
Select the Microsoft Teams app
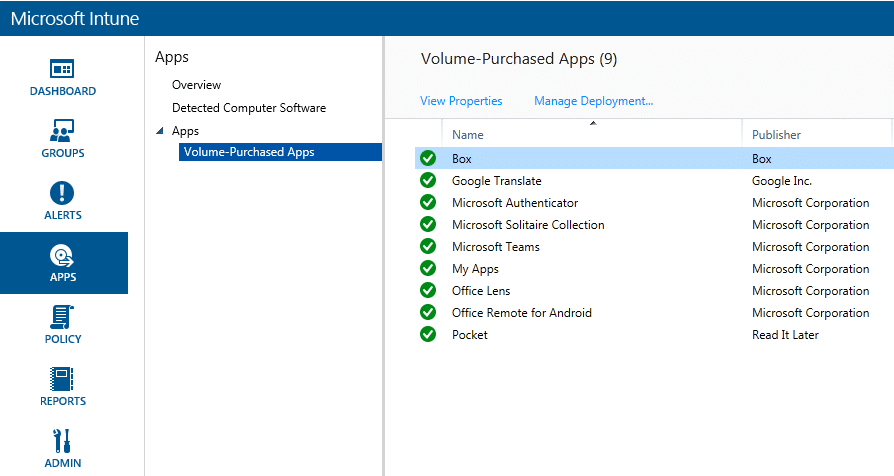[495, 247]
